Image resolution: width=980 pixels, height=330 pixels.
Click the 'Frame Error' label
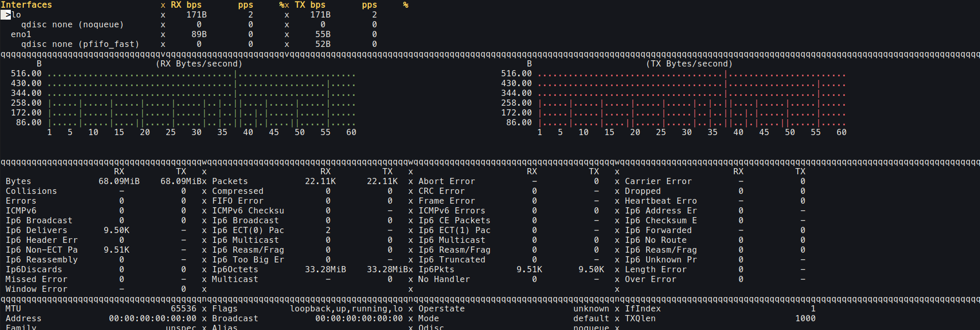pos(447,201)
